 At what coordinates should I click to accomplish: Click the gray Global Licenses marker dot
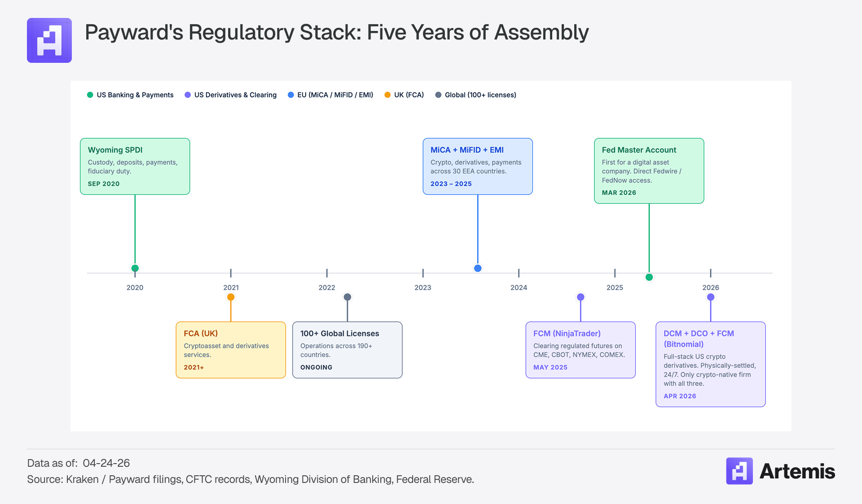[x=347, y=297]
